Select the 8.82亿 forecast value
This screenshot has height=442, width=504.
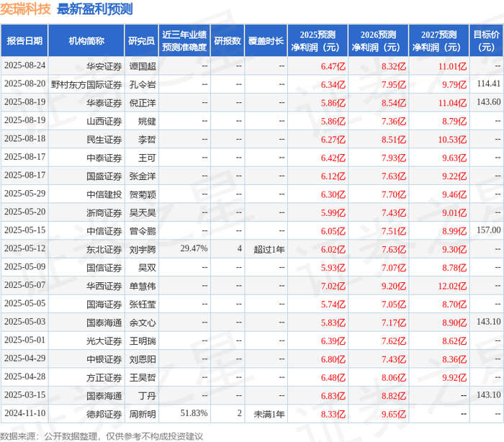tap(394, 396)
